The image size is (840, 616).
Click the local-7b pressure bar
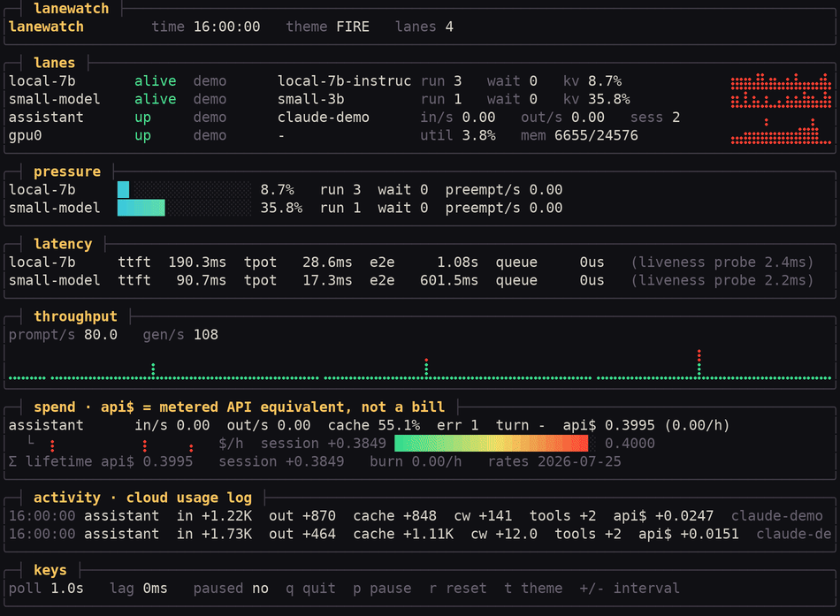pyautogui.click(x=184, y=190)
